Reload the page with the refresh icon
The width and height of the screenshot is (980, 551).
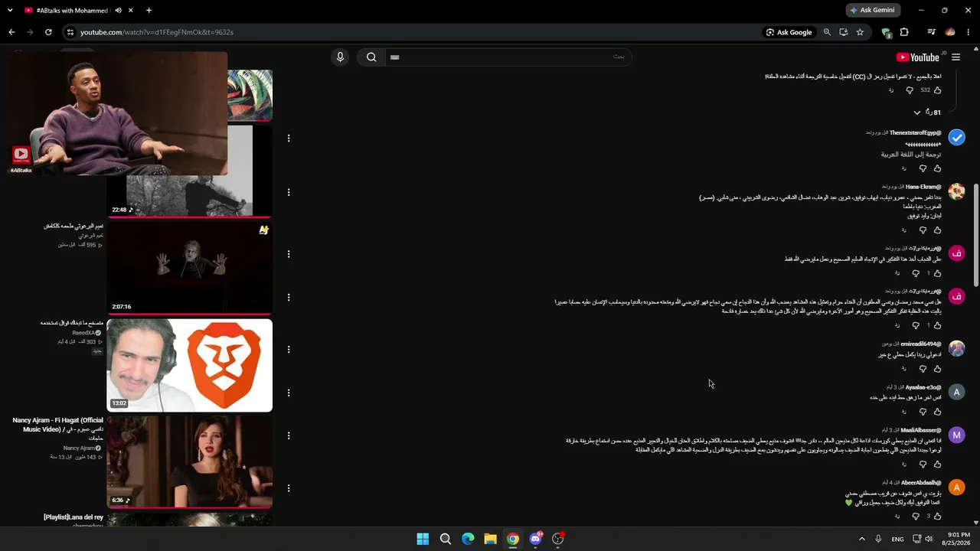click(48, 32)
